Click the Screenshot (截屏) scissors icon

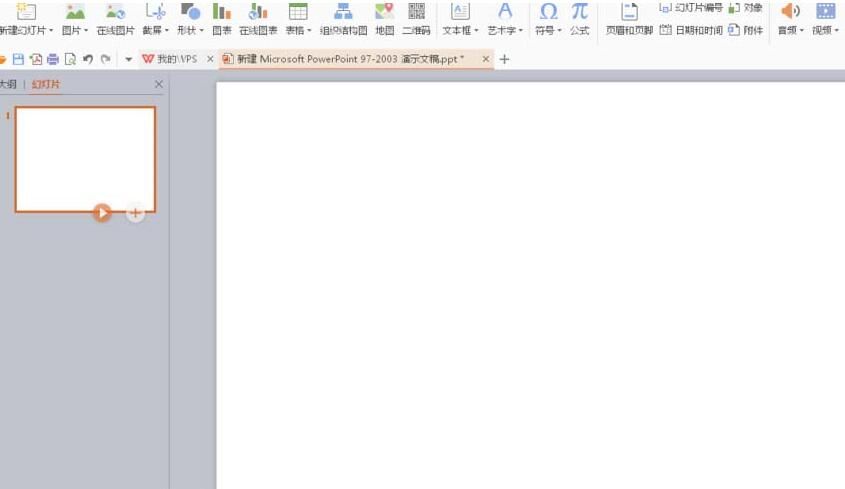click(155, 11)
